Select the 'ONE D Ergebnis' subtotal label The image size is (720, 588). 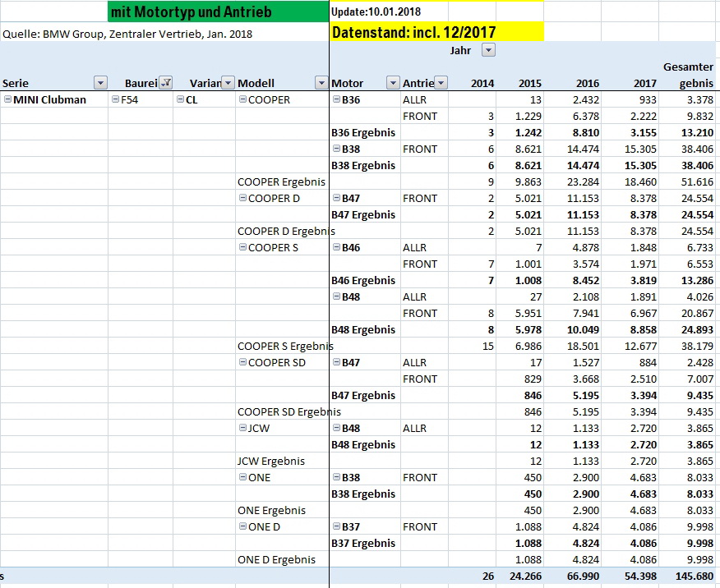click(x=276, y=559)
